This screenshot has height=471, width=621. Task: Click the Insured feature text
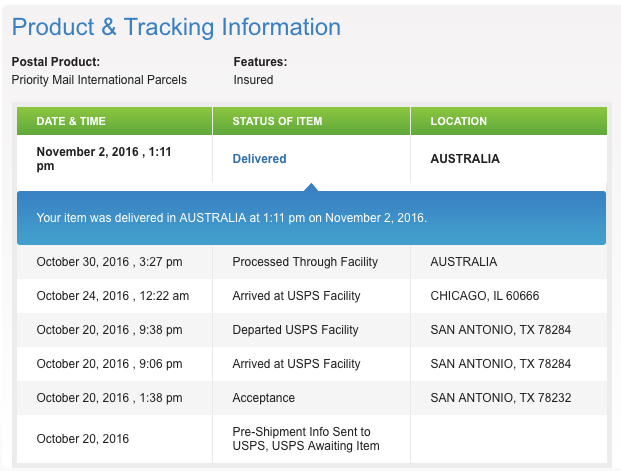click(x=253, y=80)
